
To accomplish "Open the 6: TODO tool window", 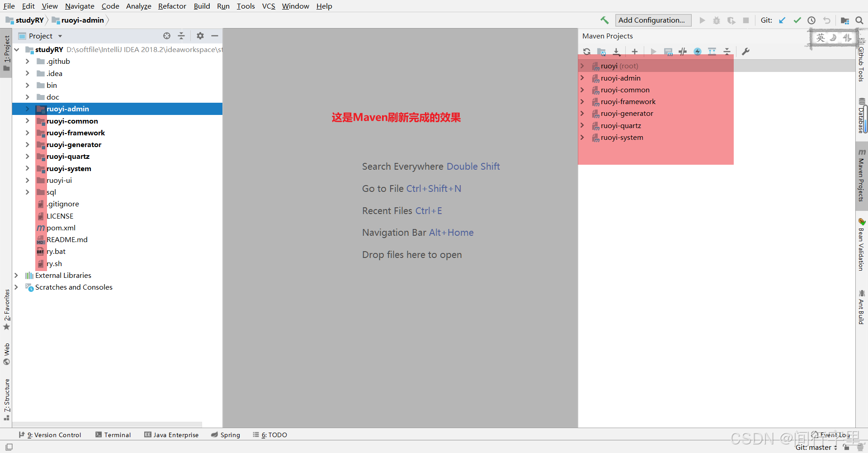I will click(270, 435).
